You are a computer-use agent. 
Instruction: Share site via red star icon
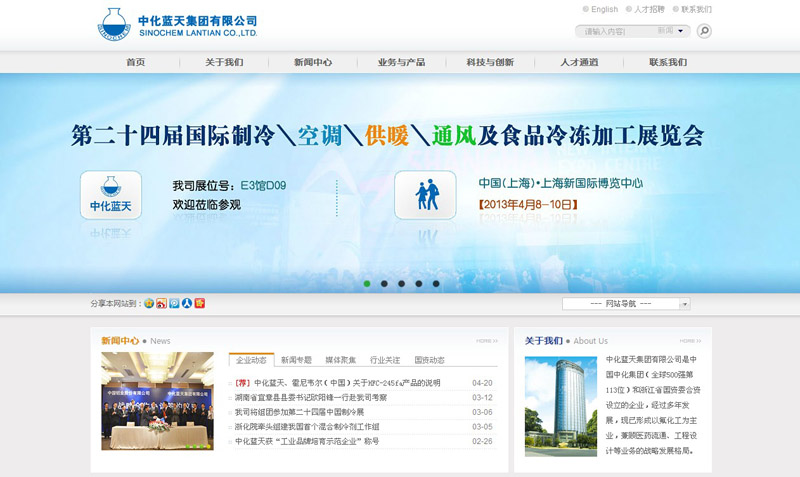[x=199, y=303]
